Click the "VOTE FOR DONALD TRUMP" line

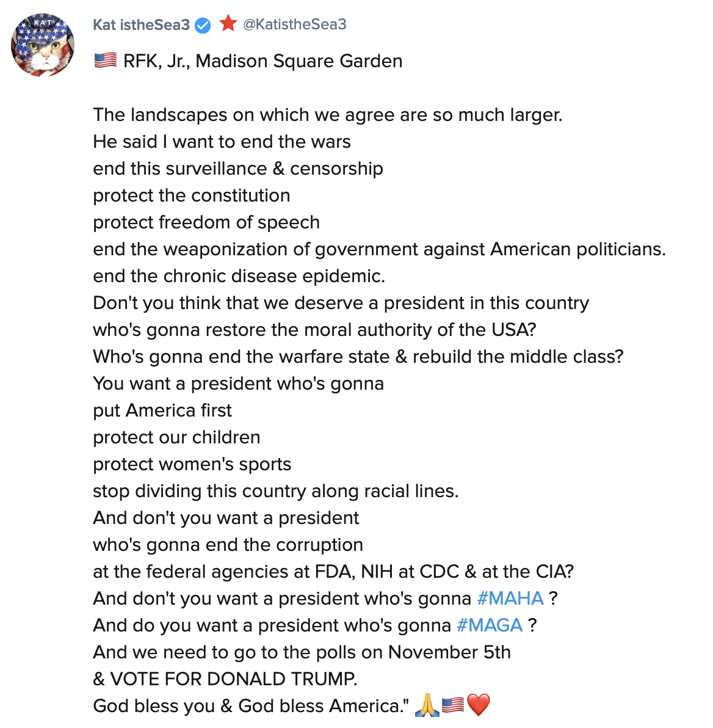[x=225, y=679]
